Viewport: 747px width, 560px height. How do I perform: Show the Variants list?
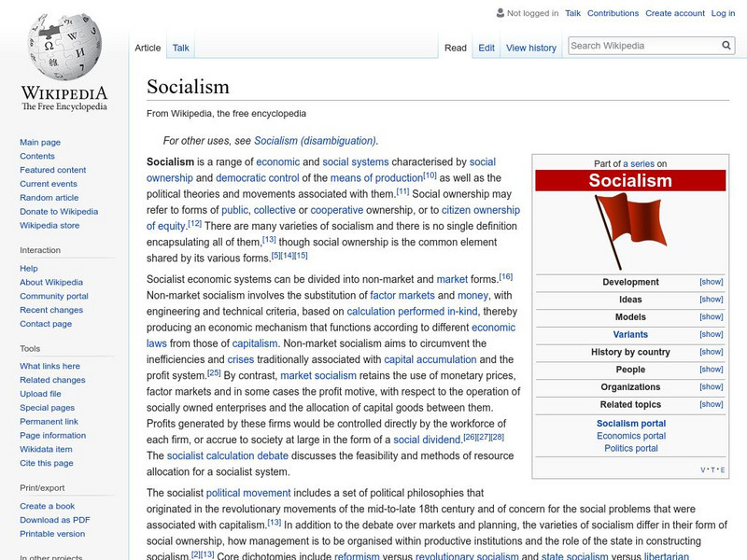[712, 333]
